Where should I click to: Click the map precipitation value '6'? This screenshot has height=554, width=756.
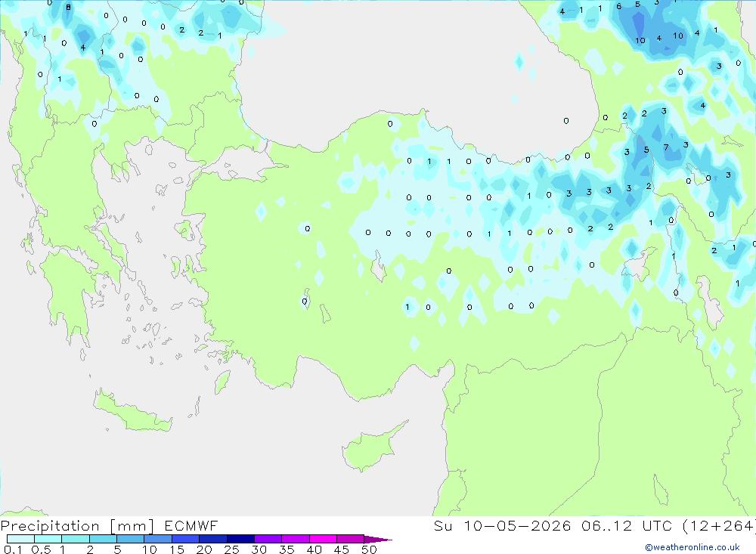pos(618,6)
